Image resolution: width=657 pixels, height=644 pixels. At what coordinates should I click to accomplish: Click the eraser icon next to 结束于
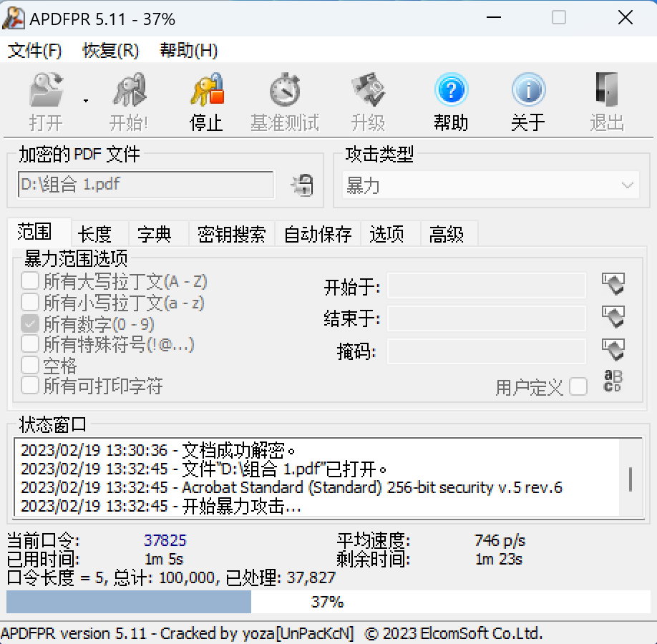pyautogui.click(x=613, y=316)
